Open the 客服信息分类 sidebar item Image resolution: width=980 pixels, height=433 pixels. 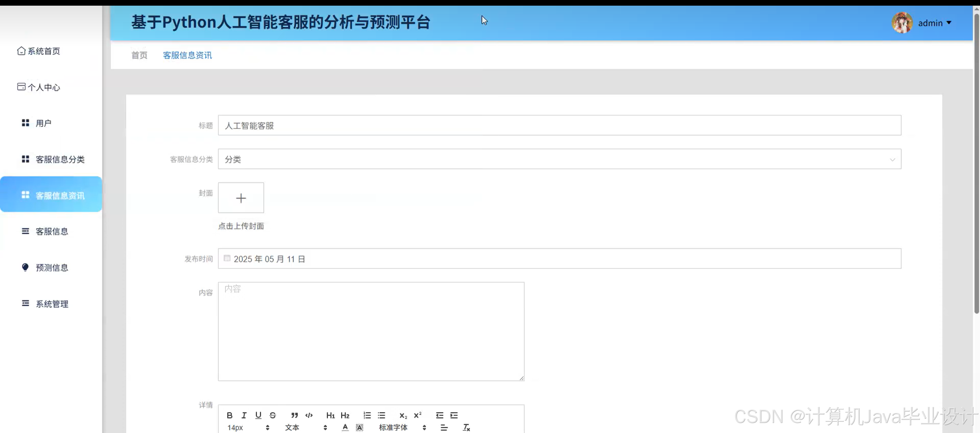point(53,159)
